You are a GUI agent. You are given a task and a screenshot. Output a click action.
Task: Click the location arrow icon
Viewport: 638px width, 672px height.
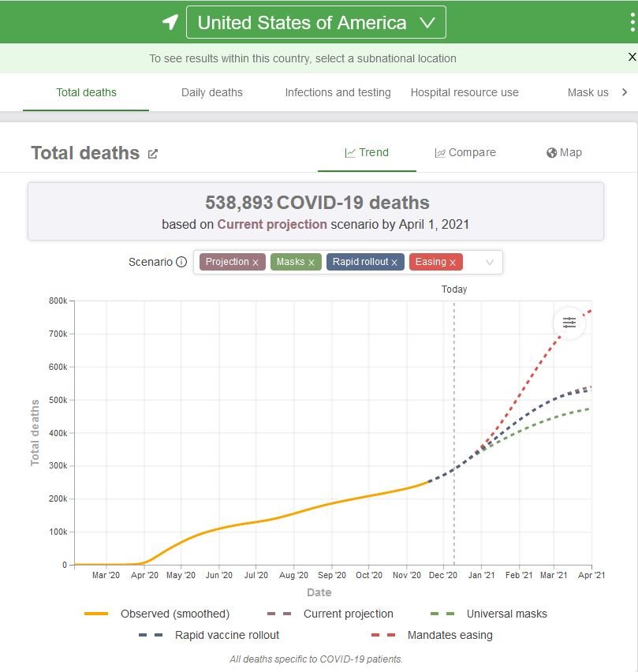(x=170, y=22)
